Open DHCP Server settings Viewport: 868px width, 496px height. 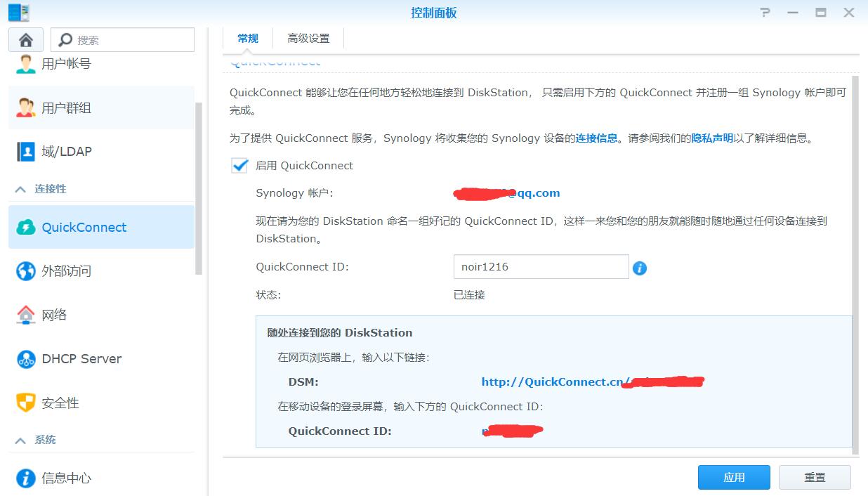[x=101, y=359]
